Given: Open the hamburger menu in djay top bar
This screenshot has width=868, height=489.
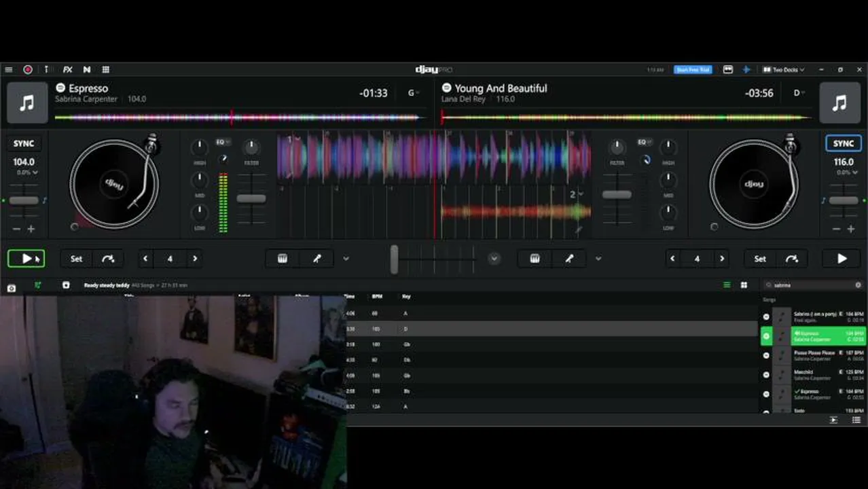Looking at the screenshot, I should point(8,69).
